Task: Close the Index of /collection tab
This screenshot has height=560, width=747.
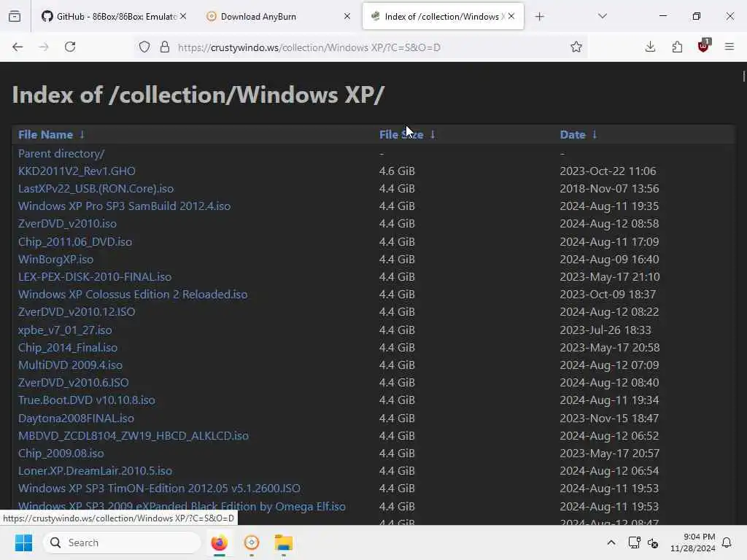Action: coord(511,16)
